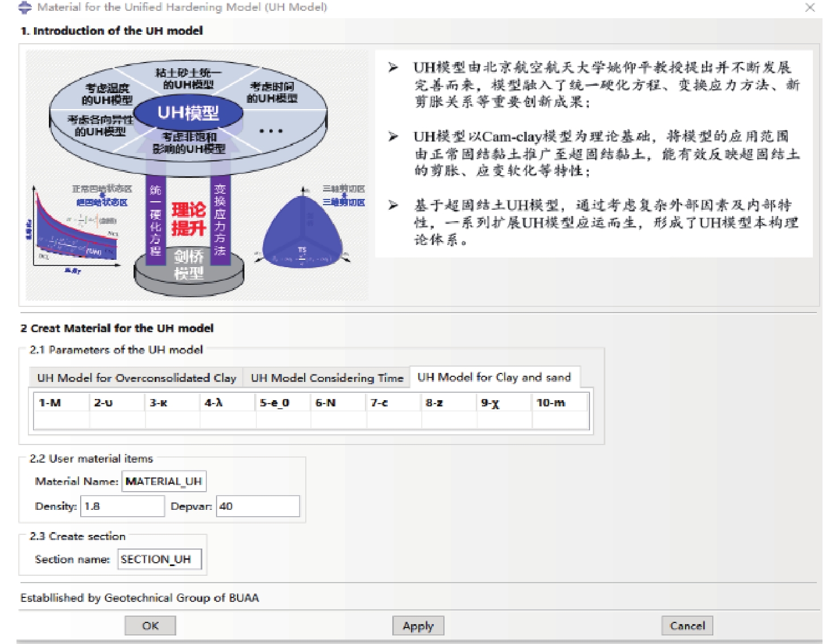839x644 pixels.
Task: Close the UH Model material dialog
Action: [x=810, y=7]
